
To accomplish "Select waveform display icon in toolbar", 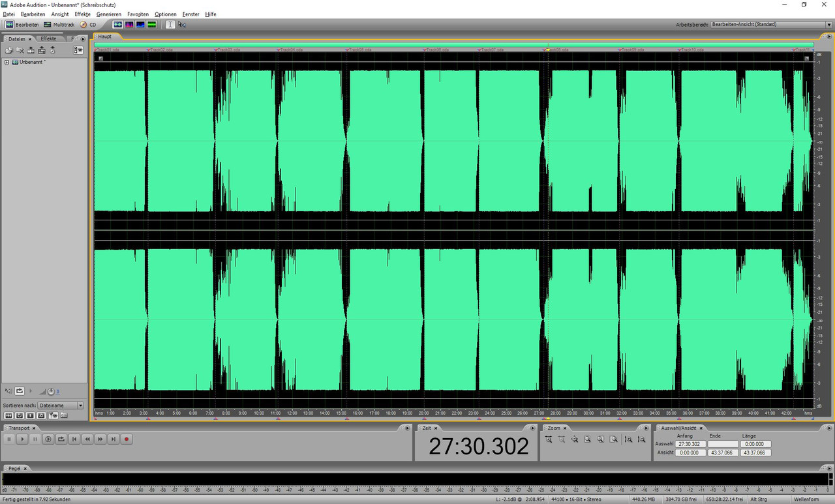I will click(x=118, y=24).
